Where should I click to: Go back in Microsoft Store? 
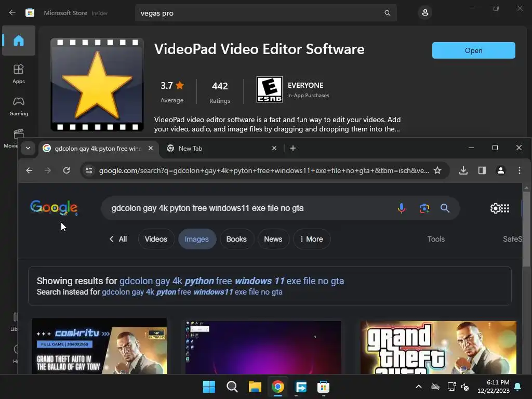[12, 13]
